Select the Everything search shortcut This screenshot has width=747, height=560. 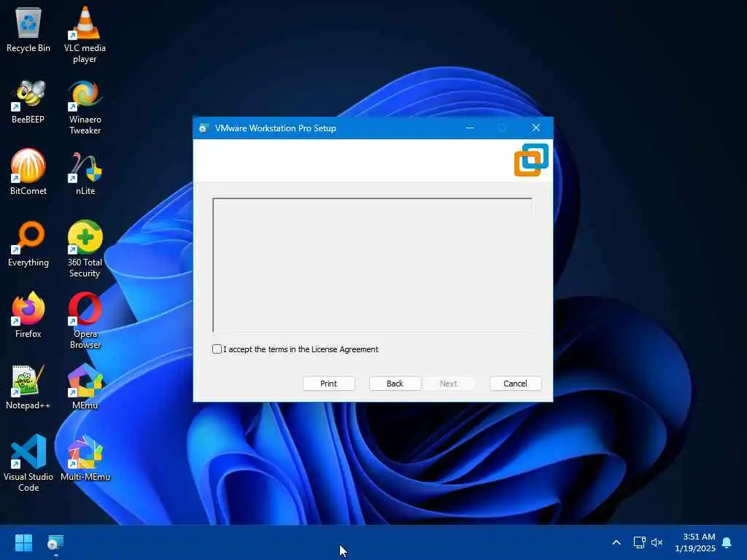(28, 244)
